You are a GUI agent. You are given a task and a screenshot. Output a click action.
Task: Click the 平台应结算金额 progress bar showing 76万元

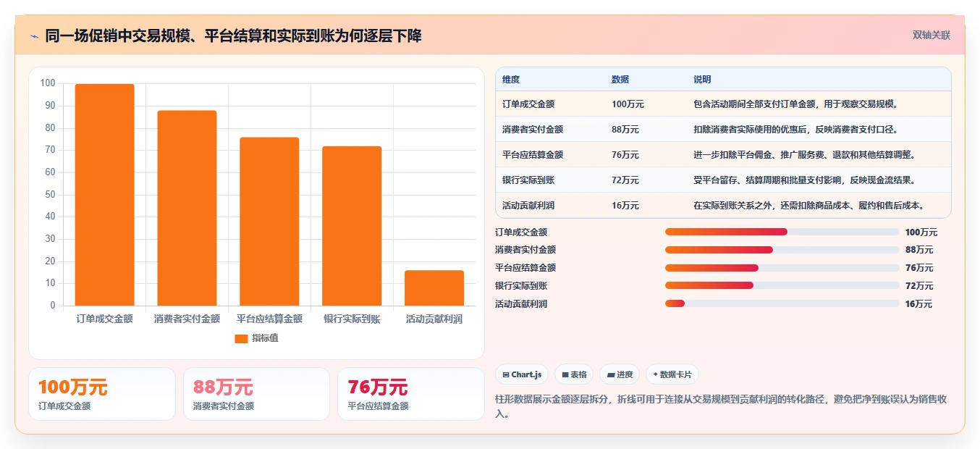click(782, 268)
